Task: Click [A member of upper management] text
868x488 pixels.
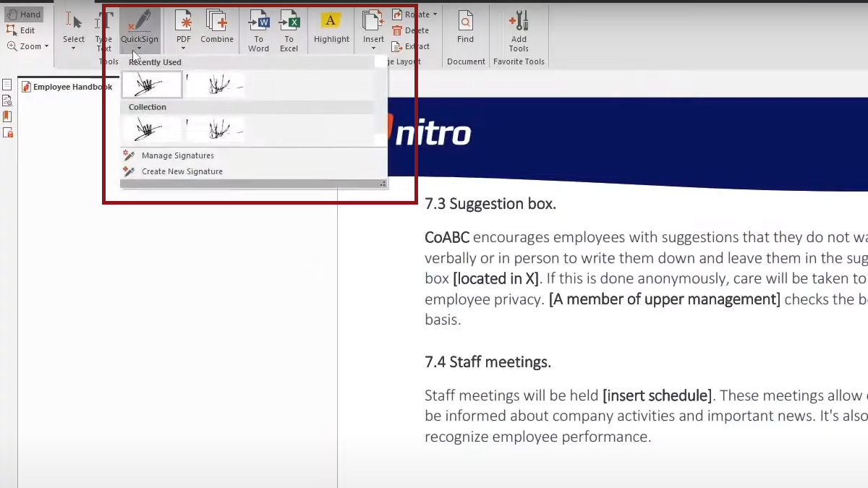Action: (665, 299)
